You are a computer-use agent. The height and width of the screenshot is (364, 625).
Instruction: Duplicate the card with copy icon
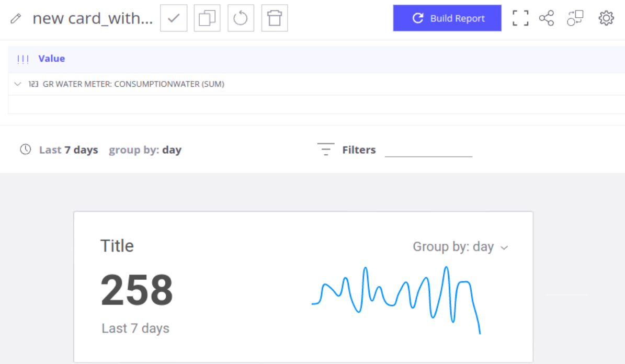207,18
